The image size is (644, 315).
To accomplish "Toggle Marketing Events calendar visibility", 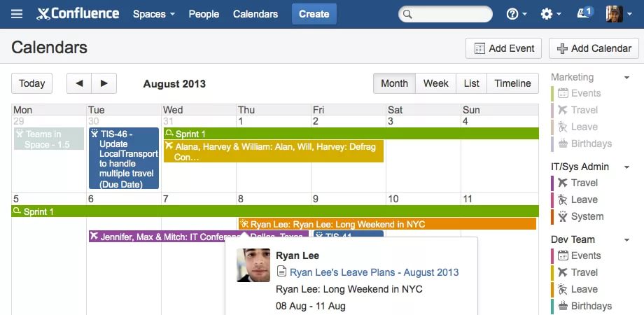I will click(585, 93).
